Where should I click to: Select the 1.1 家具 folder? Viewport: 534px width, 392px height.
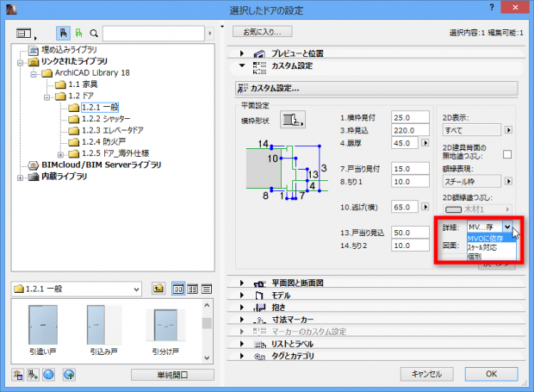(83, 84)
